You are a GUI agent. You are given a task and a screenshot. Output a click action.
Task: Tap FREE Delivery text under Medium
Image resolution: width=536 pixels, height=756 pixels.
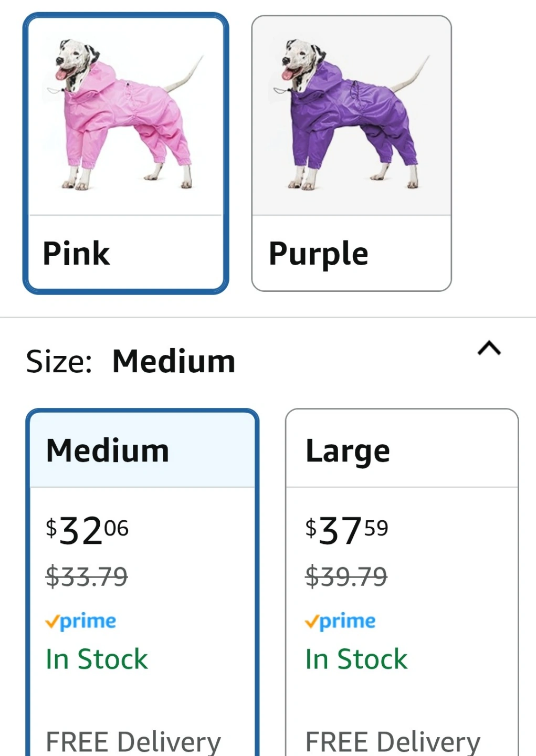click(133, 742)
